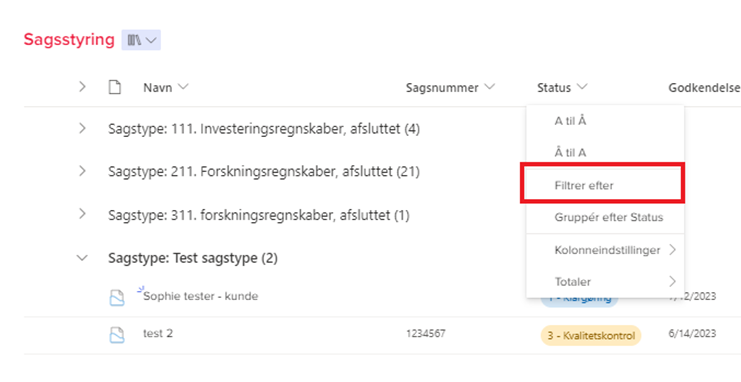The height and width of the screenshot is (382, 741).
Task: Open Kolonneindstillinger submenu
Action: 605,250
